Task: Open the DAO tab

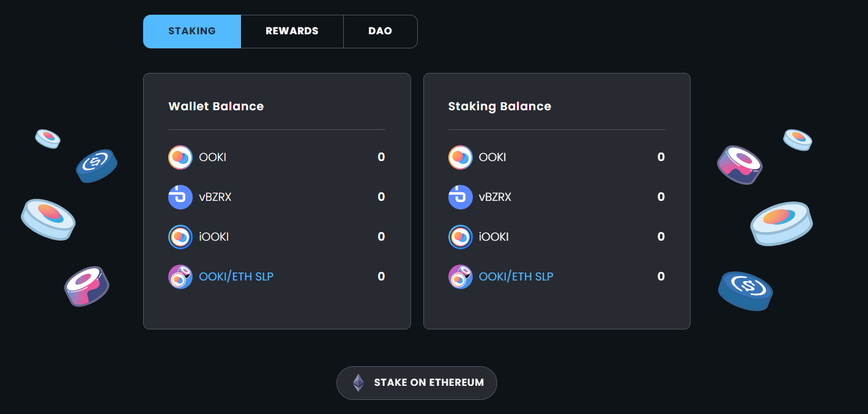Action: click(x=380, y=31)
